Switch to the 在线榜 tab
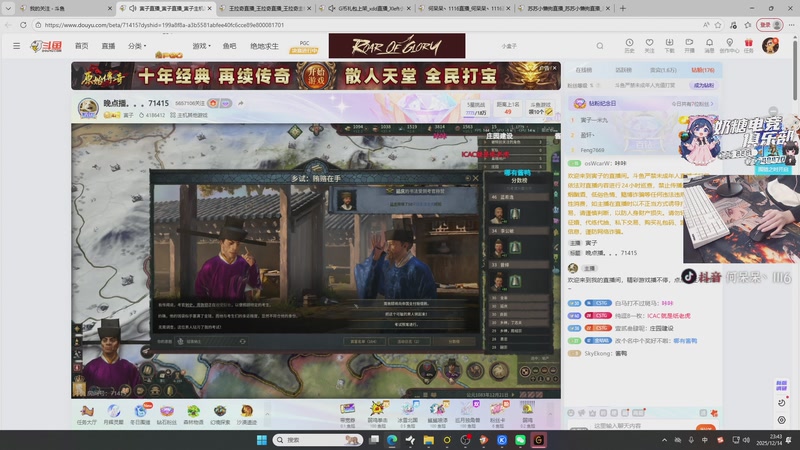This screenshot has height=450, width=800. coord(584,70)
